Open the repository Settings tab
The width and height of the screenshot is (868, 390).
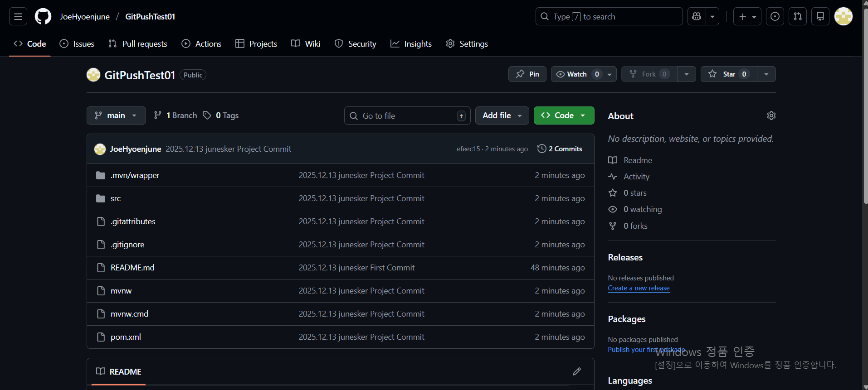pos(467,44)
